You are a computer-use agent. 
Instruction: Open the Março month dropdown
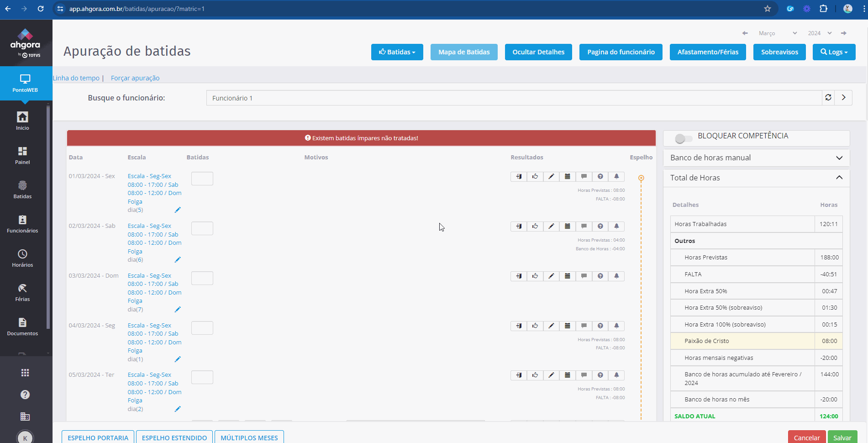778,33
